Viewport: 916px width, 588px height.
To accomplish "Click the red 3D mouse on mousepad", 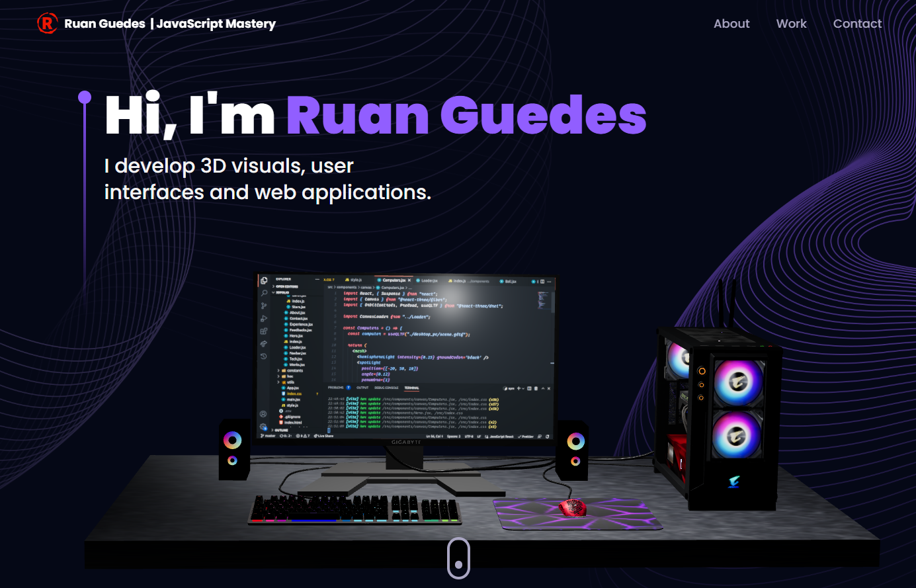I will click(x=573, y=508).
